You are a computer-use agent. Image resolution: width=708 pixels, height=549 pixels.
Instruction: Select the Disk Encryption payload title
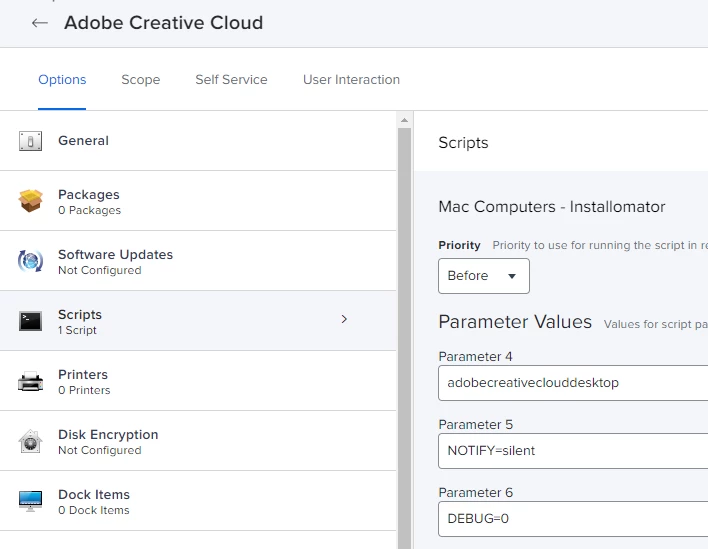pos(108,435)
